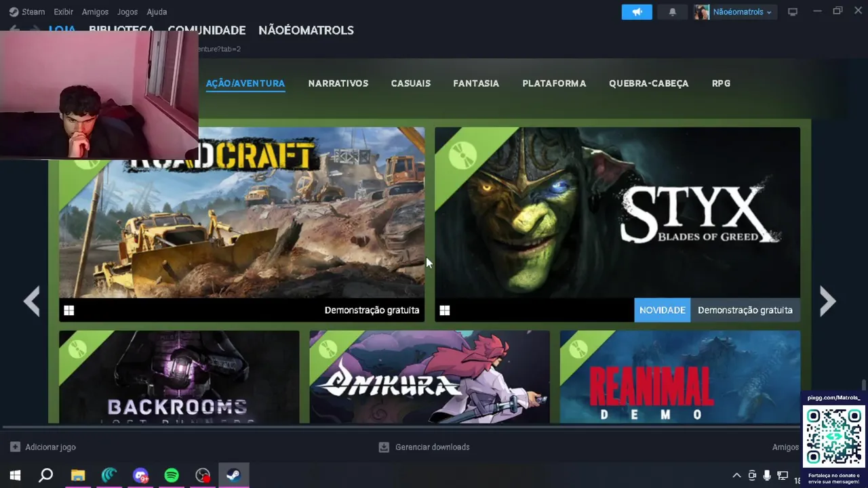Viewport: 868px width, 488px height.
Task: Click the vertical page scrollbar
Action: [864, 385]
